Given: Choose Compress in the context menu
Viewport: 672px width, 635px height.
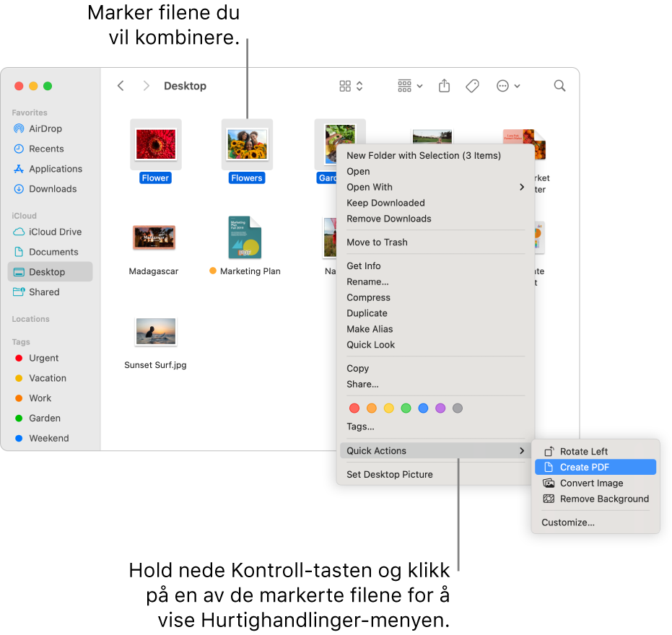Looking at the screenshot, I should [435, 298].
